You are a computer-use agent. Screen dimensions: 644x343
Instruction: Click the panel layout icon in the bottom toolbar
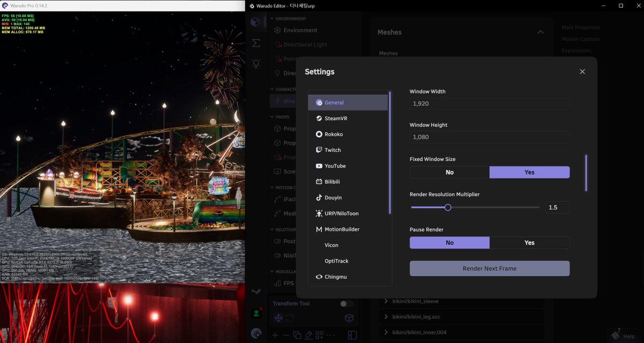(352, 335)
